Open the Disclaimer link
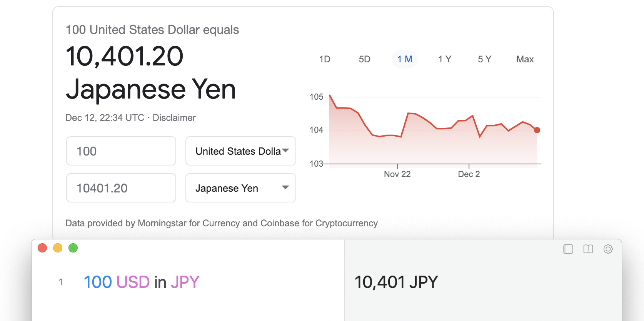 [x=174, y=118]
